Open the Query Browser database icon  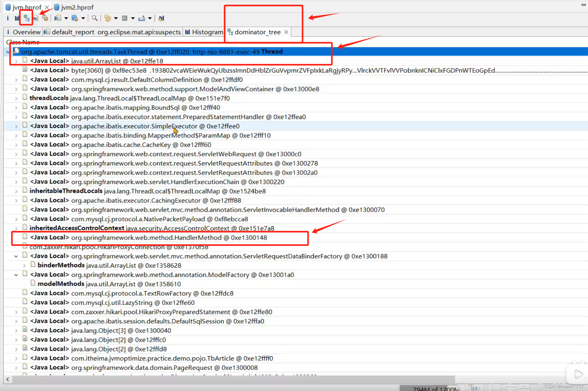[75, 18]
